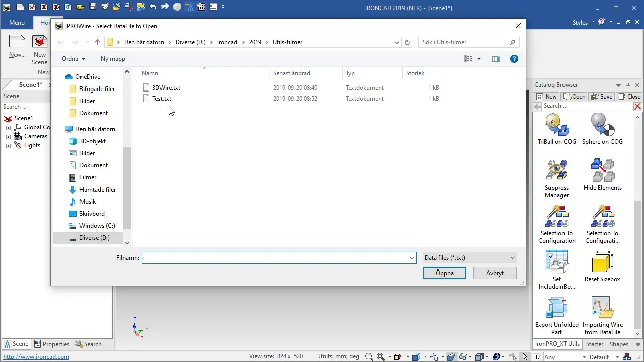
Task: Click the TriBall on COG catalog icon
Action: (556, 125)
